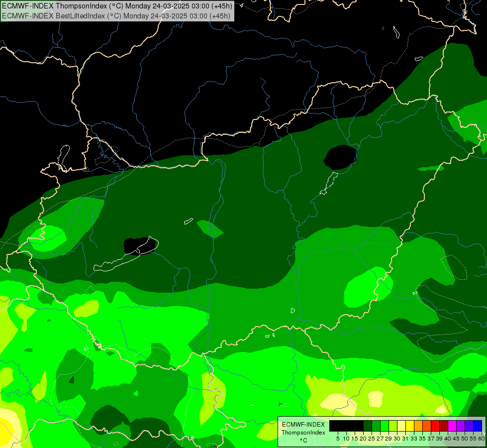The image size is (487, 448).
Task: Click the legend tick value '29'
Action: pos(388,439)
